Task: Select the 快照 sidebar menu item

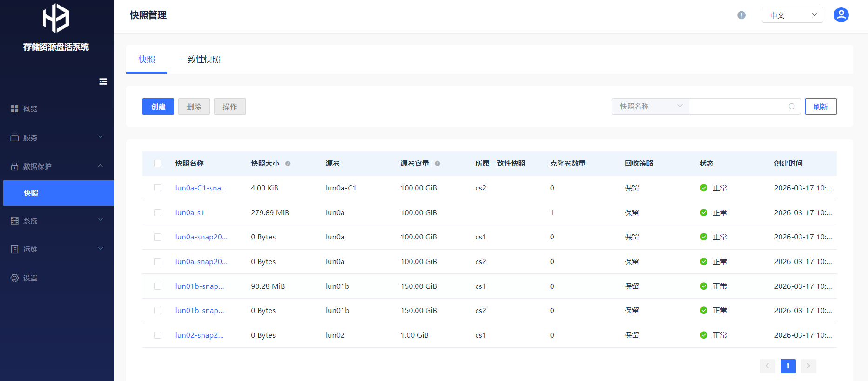Action: pos(59,193)
